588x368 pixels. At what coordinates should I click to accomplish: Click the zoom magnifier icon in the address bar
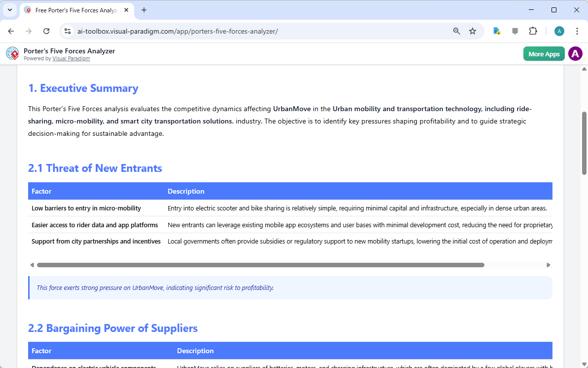click(x=456, y=31)
